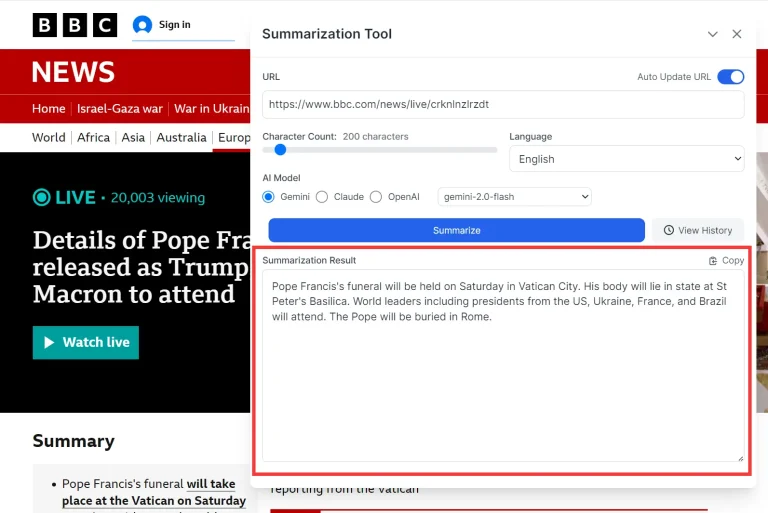Click the play icon on Watch live
The height and width of the screenshot is (513, 768).
(x=49, y=342)
